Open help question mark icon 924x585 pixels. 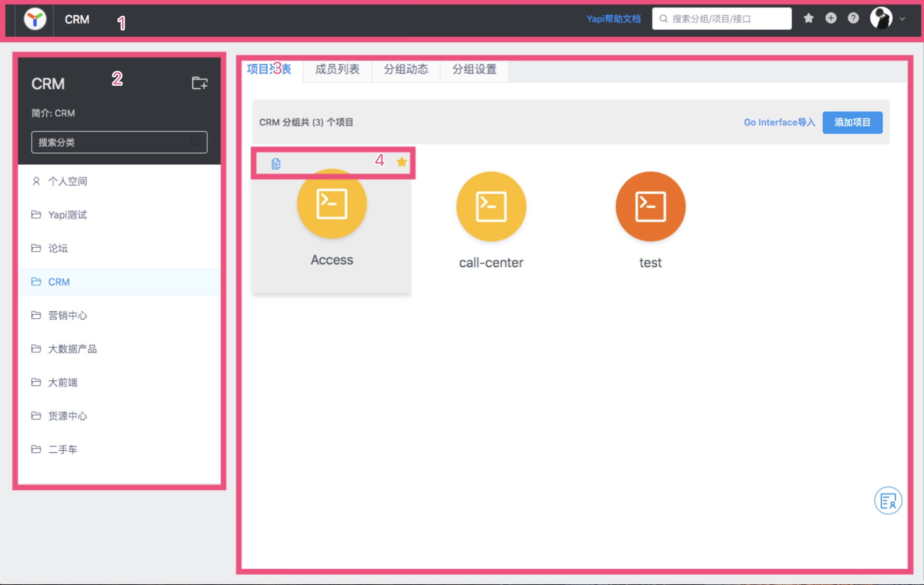tap(853, 18)
